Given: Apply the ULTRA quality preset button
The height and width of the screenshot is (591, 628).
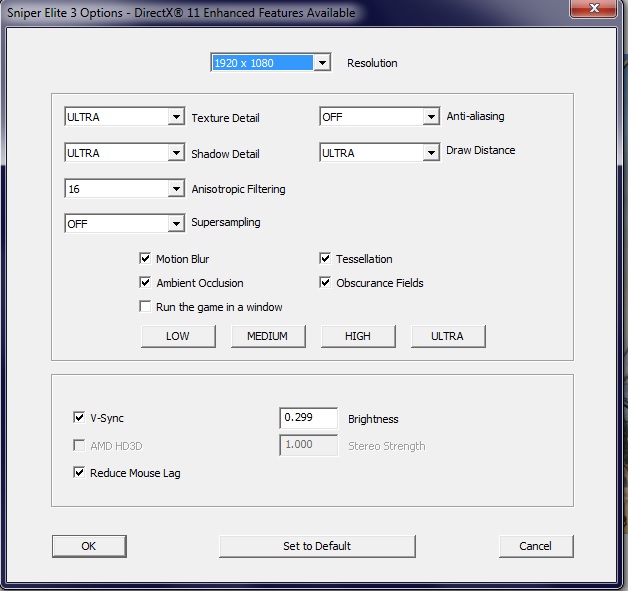Looking at the screenshot, I should pos(448,336).
